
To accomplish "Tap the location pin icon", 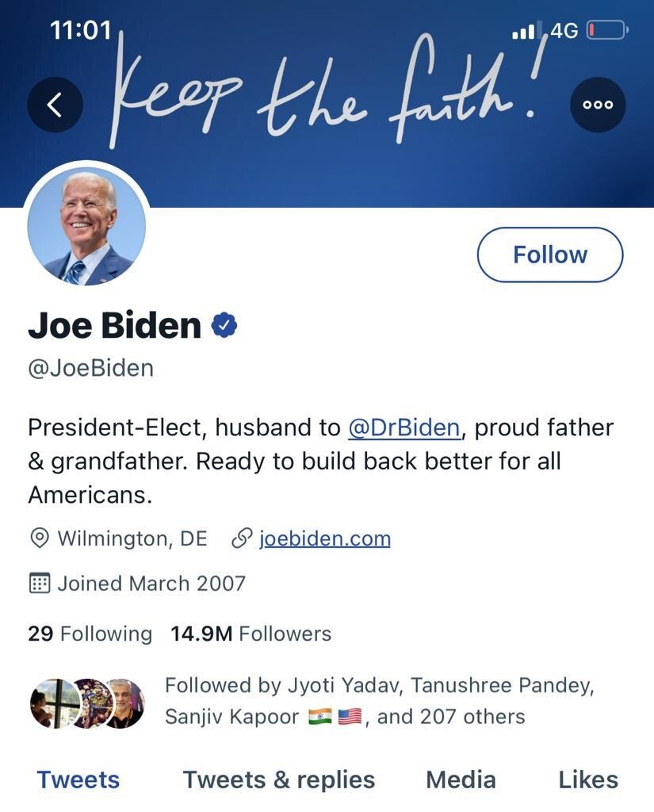I will click(x=38, y=539).
